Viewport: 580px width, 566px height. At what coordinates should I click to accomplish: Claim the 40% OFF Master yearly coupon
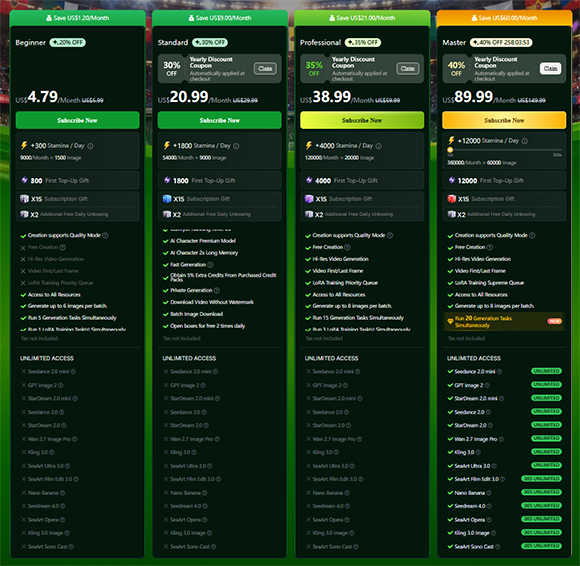tap(550, 68)
